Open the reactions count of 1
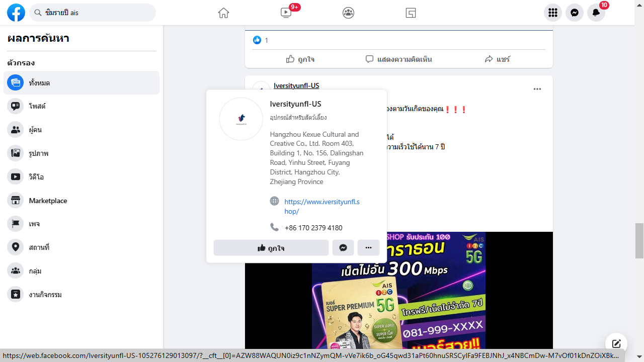This screenshot has height=362, width=644. pos(261,40)
